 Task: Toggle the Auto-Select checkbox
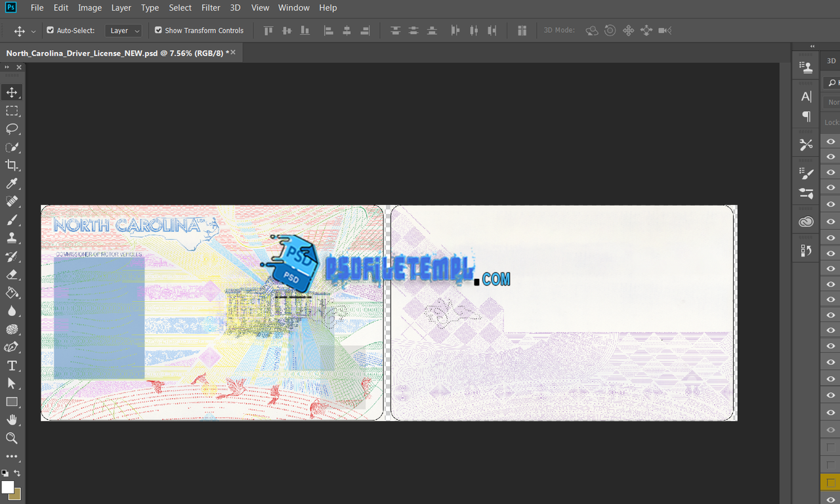51,30
